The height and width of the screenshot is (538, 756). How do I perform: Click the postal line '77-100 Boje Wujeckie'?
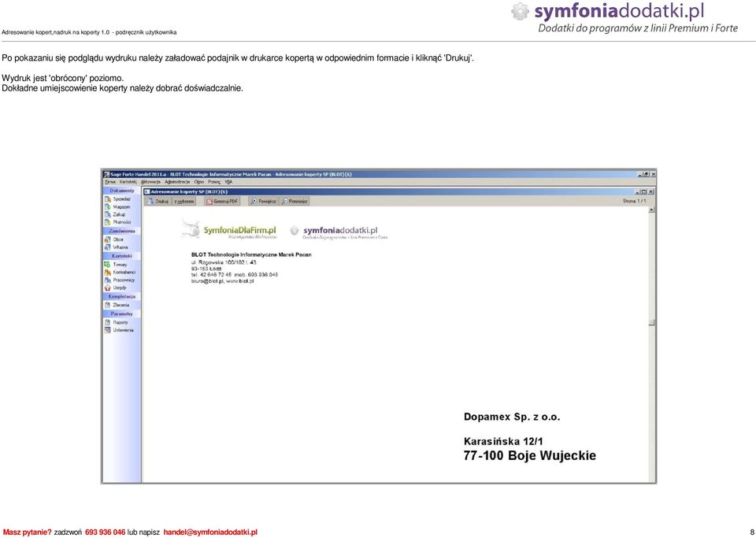pyautogui.click(x=530, y=455)
